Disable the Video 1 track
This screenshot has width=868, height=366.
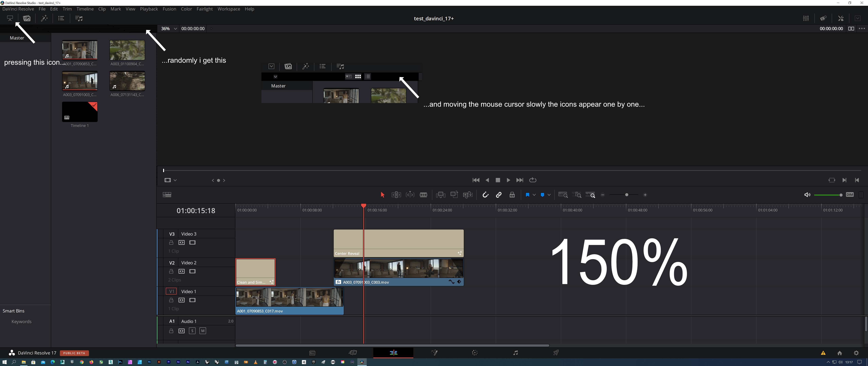coord(192,300)
